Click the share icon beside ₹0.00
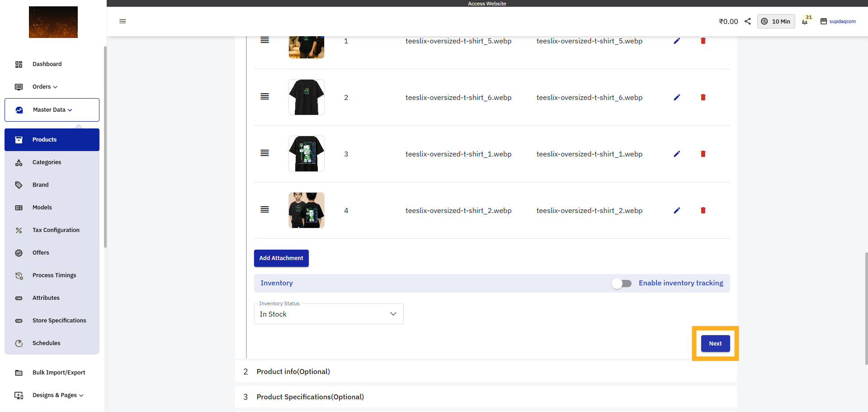Image resolution: width=868 pixels, height=412 pixels. pos(748,21)
